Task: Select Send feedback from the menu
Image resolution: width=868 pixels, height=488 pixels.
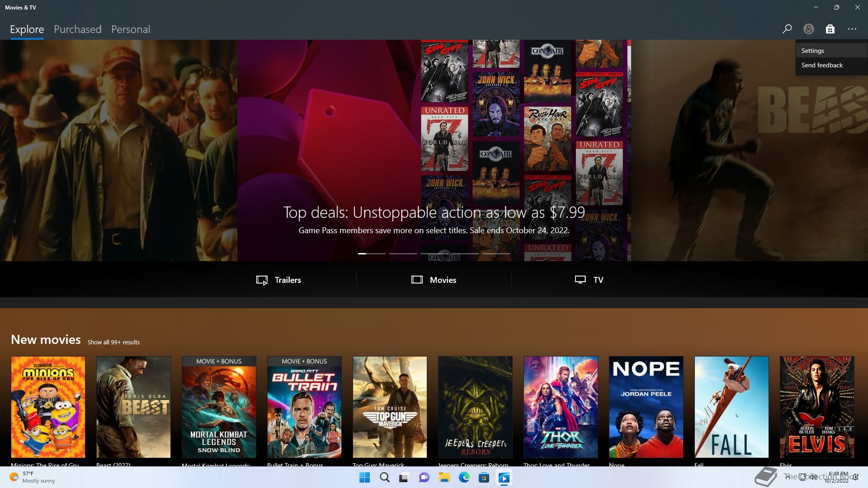Action: pyautogui.click(x=831, y=65)
